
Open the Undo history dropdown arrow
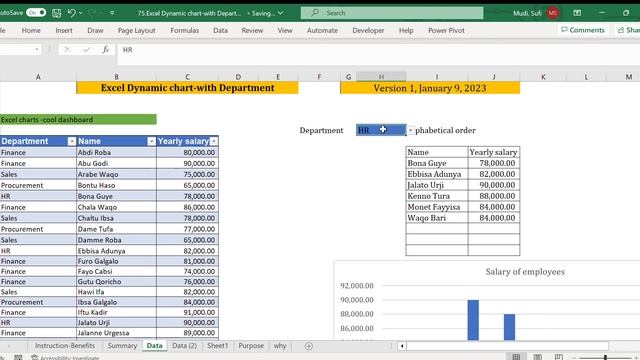[80, 13]
